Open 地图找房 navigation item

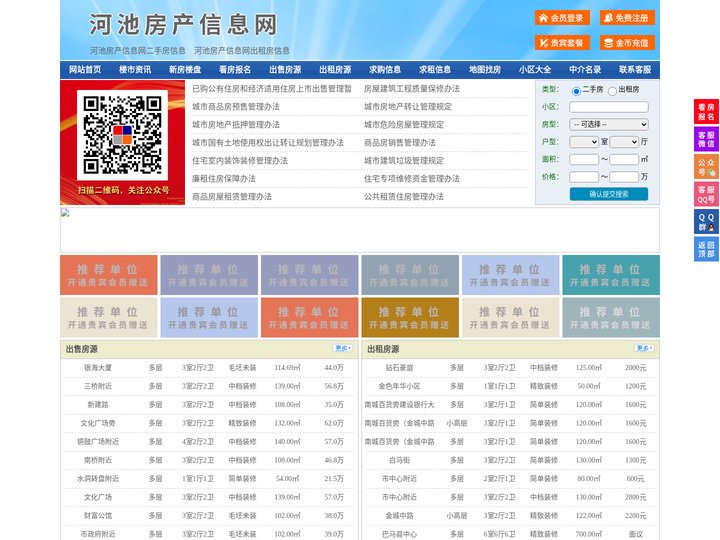pyautogui.click(x=485, y=70)
